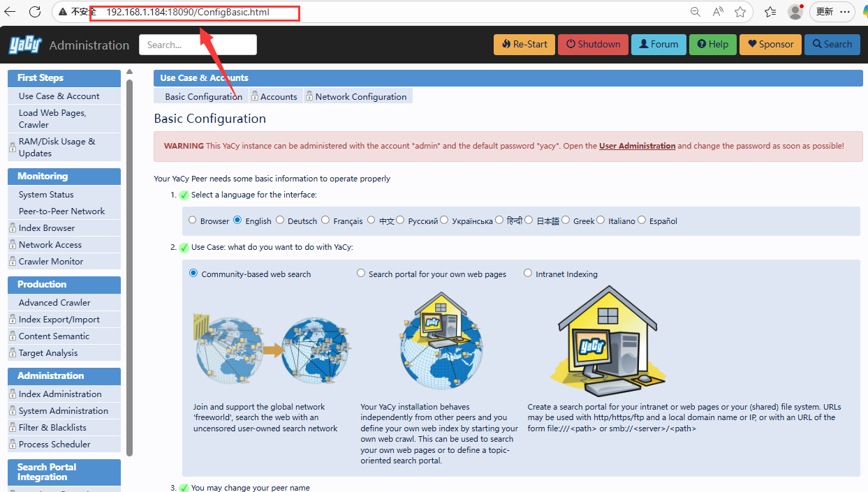Click the Intranet Indexing house and computer illustration
Image resolution: width=868 pixels, height=492 pixels.
[608, 340]
